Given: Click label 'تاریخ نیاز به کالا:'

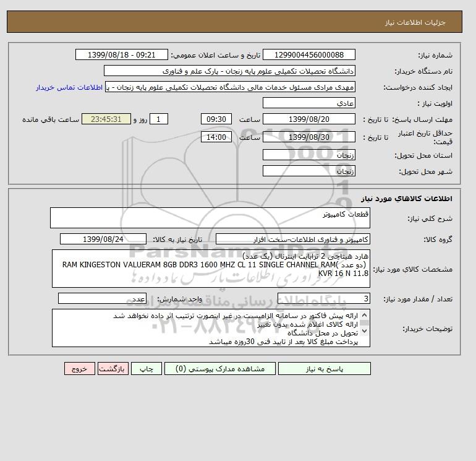Looking at the screenshot, I should tap(177, 239).
